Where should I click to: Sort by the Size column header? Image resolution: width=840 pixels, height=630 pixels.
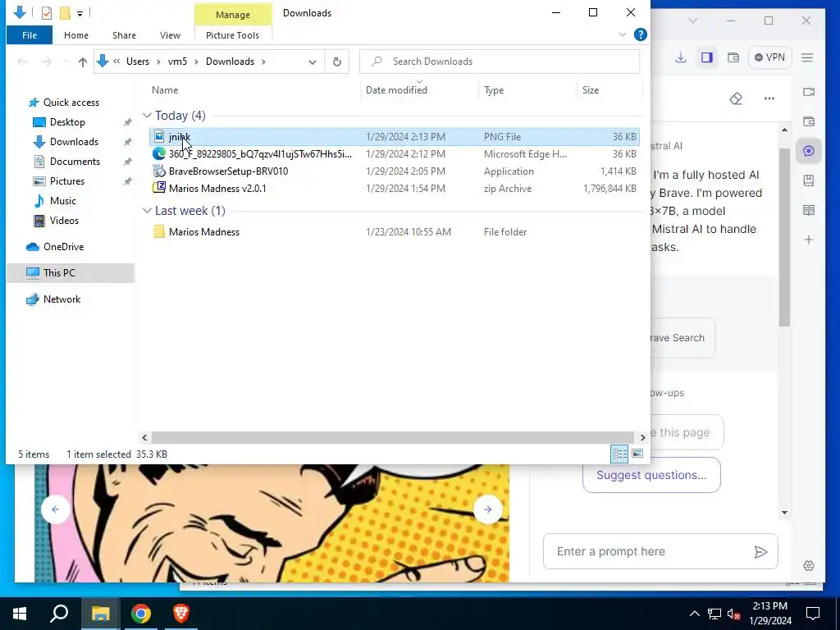point(591,90)
